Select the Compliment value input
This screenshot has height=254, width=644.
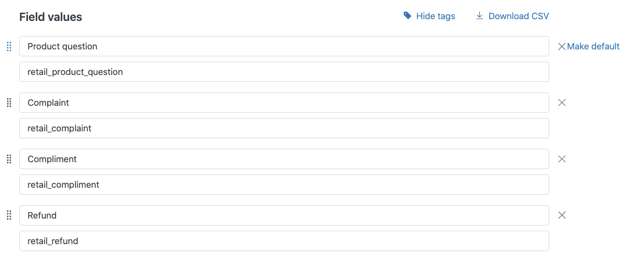(x=284, y=159)
